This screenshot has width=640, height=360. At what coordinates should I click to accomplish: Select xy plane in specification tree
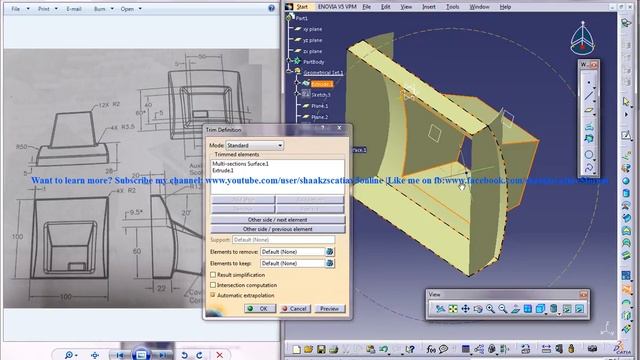click(x=313, y=29)
